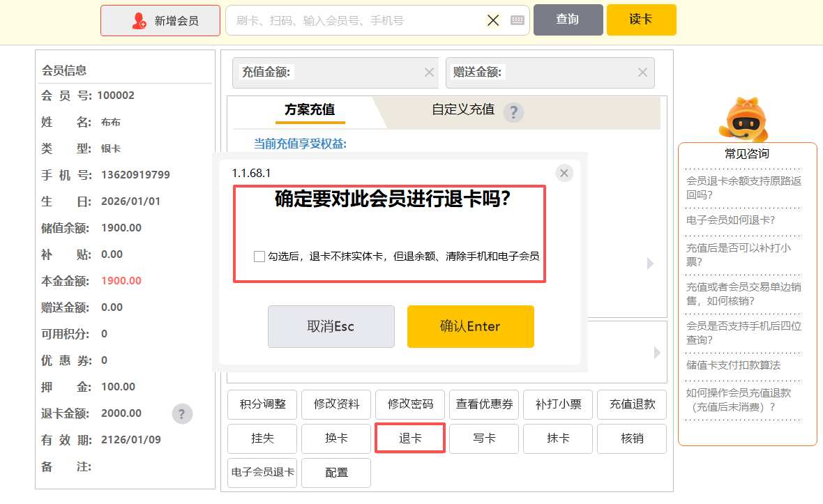This screenshot has width=823, height=504.
Task: Click help icon next to 退卡金额
Action: click(x=182, y=413)
